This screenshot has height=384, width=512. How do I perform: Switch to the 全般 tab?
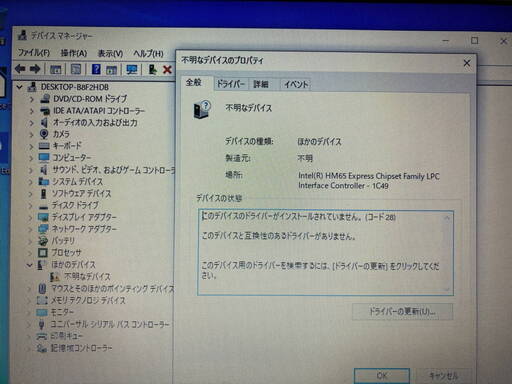pyautogui.click(x=194, y=82)
